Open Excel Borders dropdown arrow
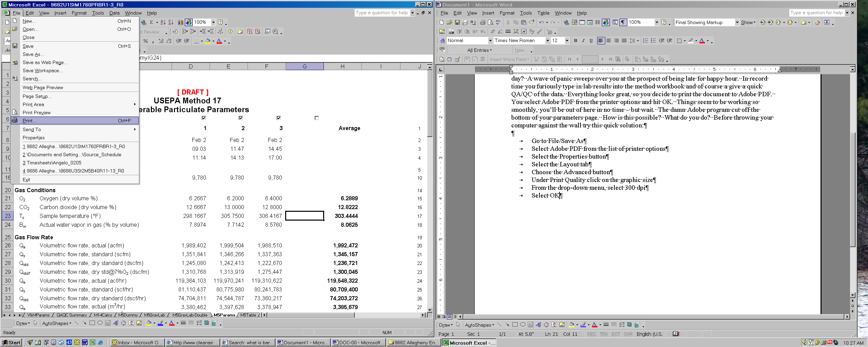868x347 pixels. click(202, 41)
